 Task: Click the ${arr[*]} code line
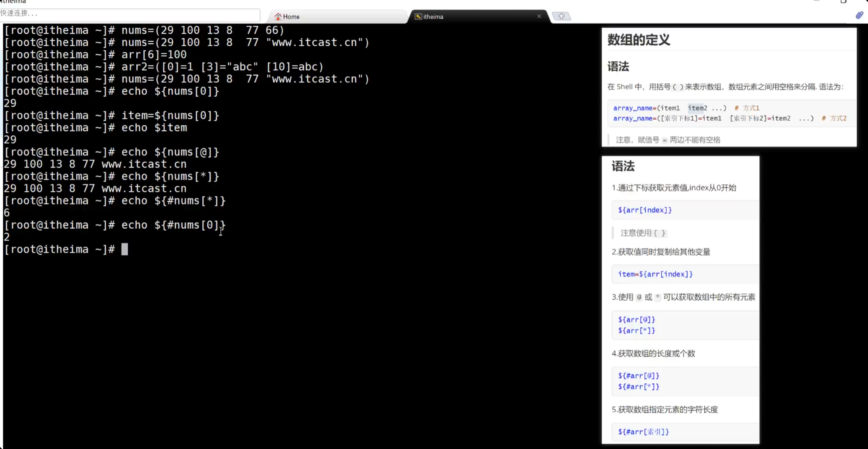(636, 330)
